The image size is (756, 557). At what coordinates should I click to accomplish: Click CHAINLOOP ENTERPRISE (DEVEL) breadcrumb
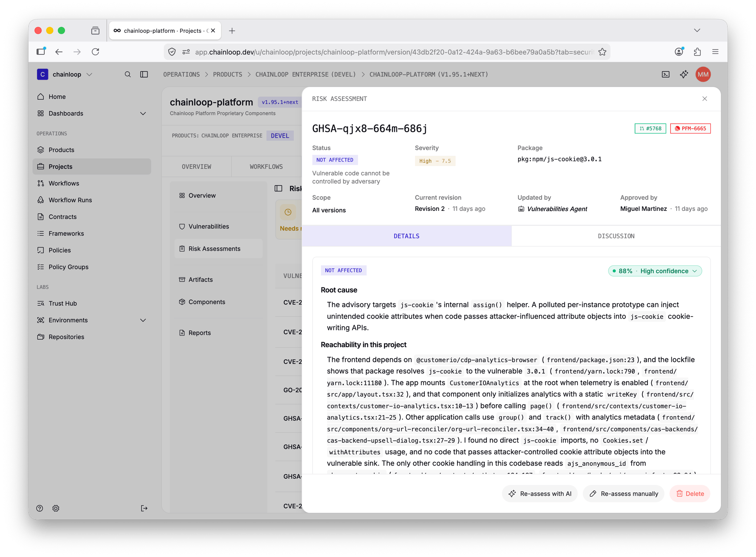305,74
